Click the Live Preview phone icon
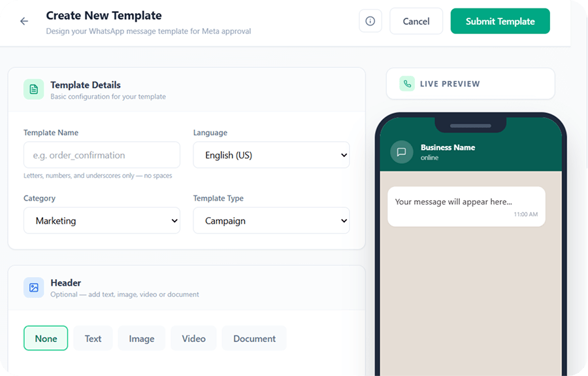 (x=407, y=84)
